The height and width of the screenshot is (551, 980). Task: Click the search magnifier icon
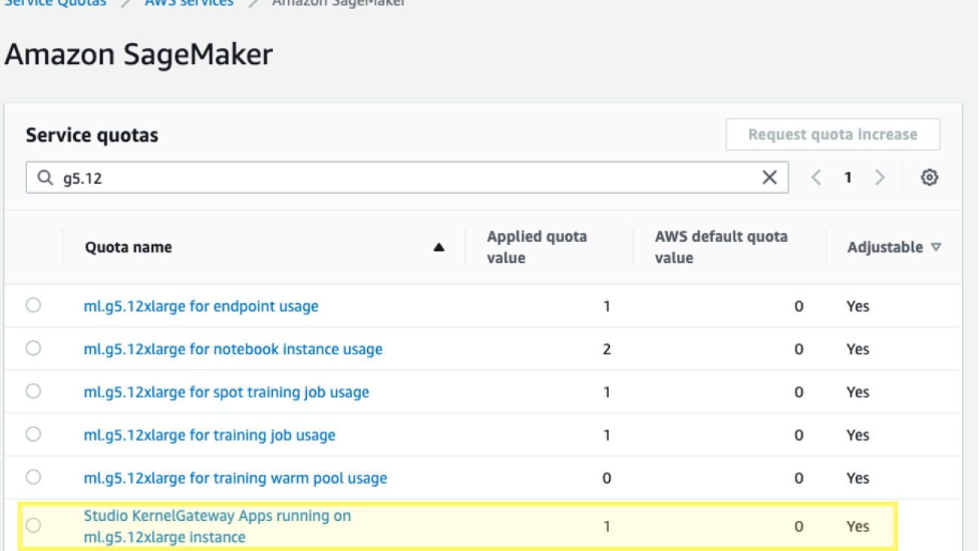point(45,177)
